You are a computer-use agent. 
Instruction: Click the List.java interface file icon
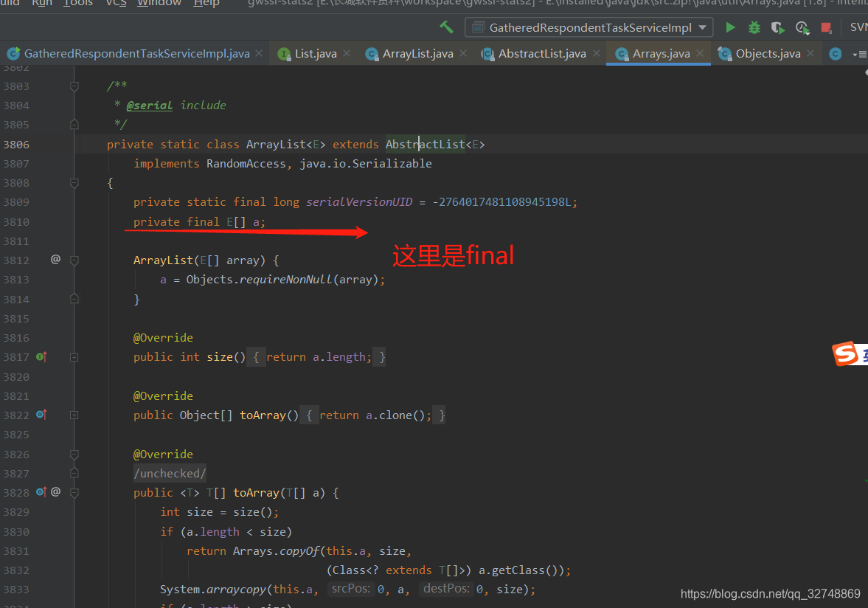pyautogui.click(x=284, y=54)
